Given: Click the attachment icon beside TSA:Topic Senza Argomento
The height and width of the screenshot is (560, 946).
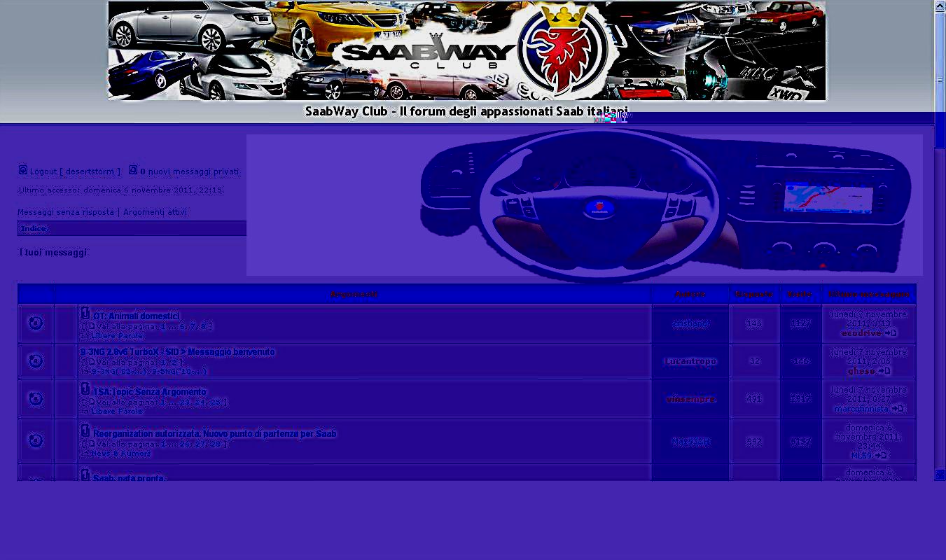Looking at the screenshot, I should click(85, 389).
